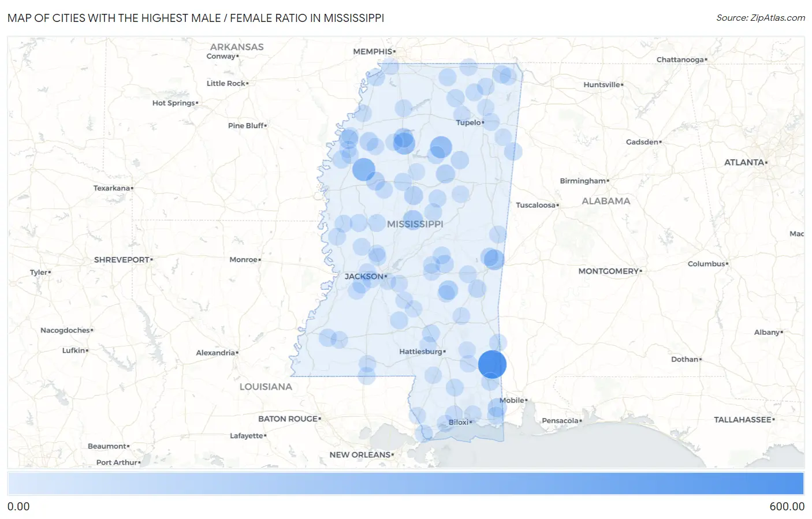Click the Dothan city label
This screenshot has width=812, height=519.
(684, 359)
